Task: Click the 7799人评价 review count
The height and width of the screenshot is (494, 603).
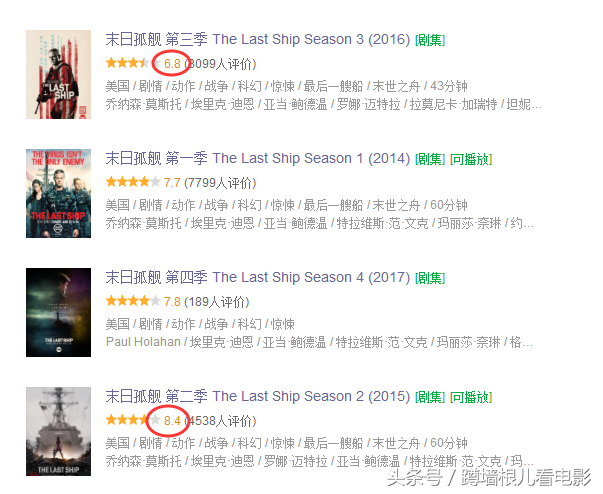Action: point(220,183)
